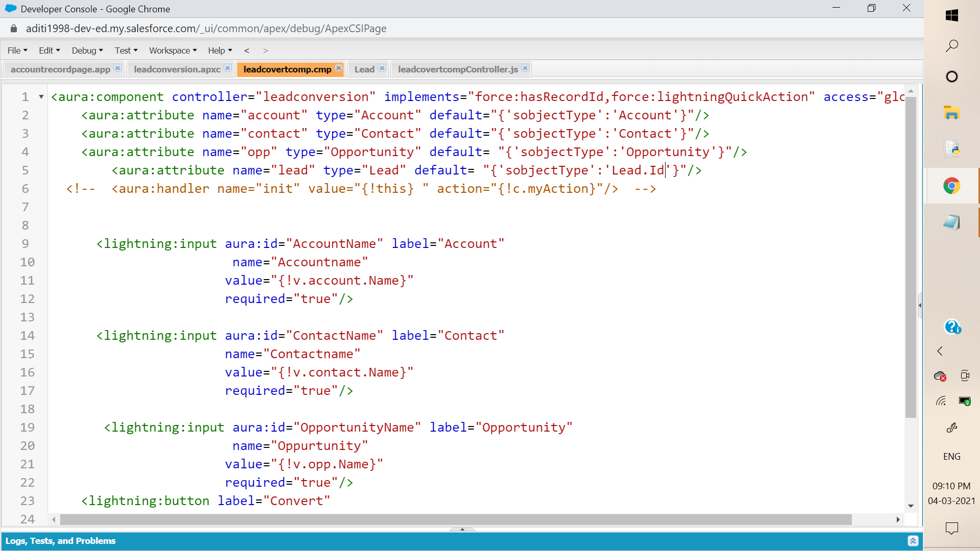Open the Debug menu
980x551 pixels.
coord(87,51)
